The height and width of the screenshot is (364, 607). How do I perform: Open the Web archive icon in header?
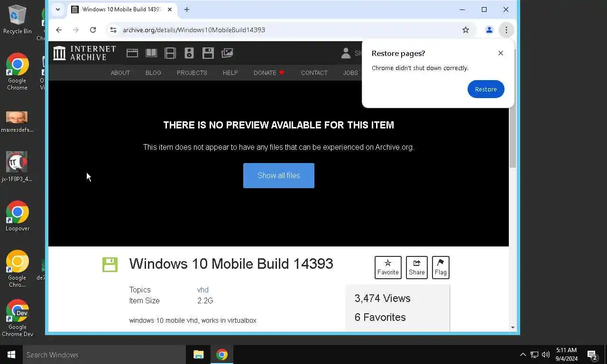132,53
